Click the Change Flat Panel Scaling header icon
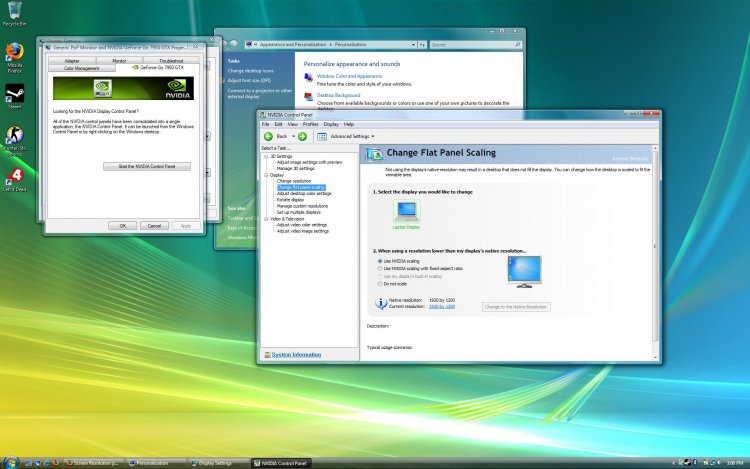Image resolution: width=750 pixels, height=469 pixels. tap(374, 154)
